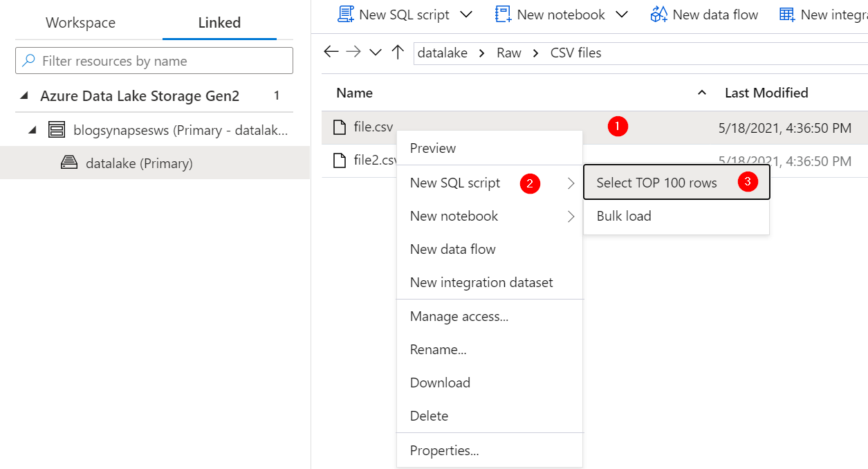This screenshot has width=868, height=469.
Task: Click the search magnifier icon in filter box
Action: point(29,61)
